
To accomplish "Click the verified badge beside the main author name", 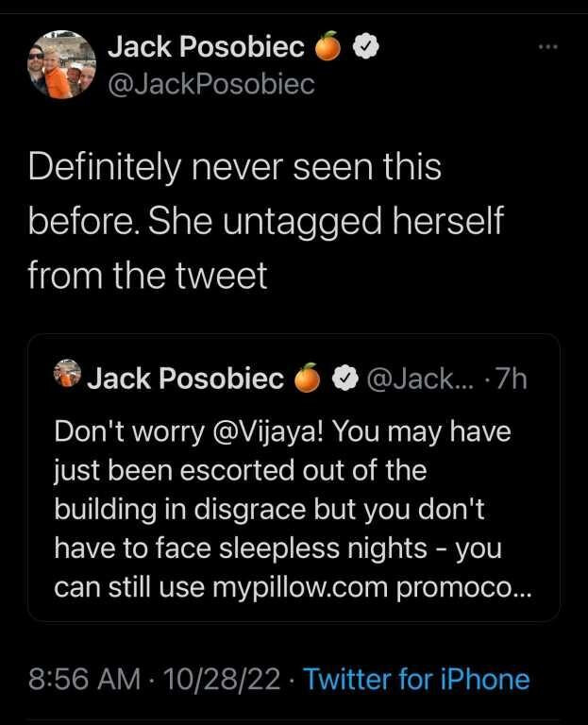I will pos(366,46).
